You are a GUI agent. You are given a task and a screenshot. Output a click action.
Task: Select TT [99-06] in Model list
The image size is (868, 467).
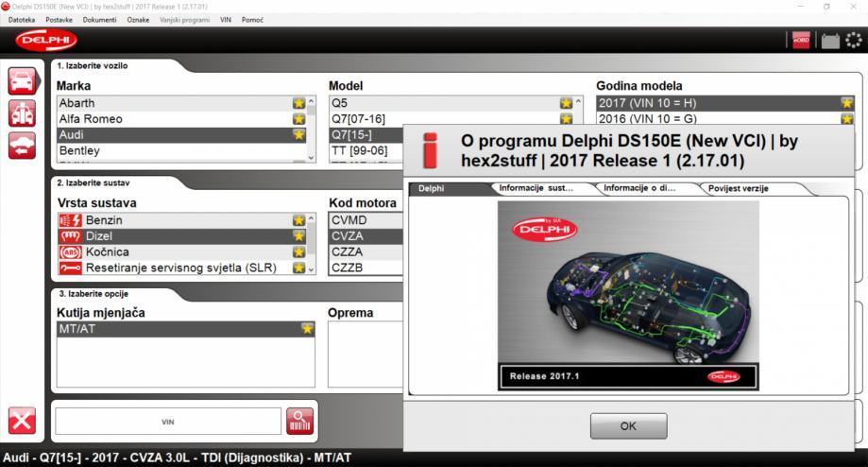click(x=366, y=150)
